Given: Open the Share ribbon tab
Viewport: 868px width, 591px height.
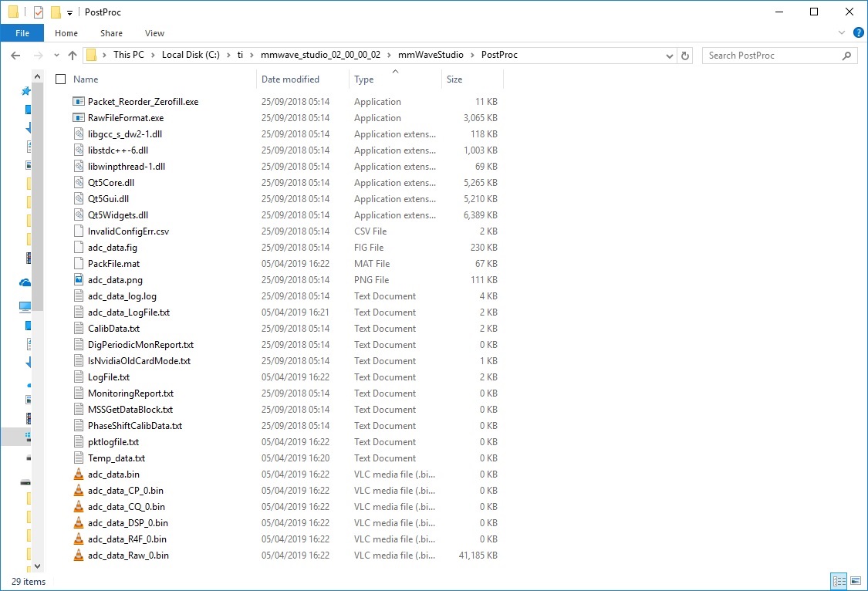Looking at the screenshot, I should coord(111,33).
